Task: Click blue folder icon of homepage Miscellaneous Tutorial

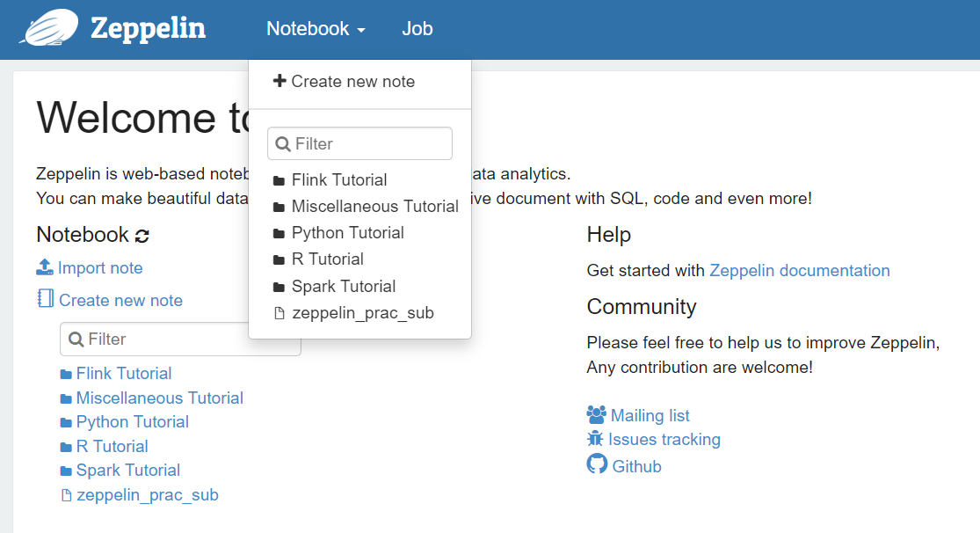Action: tap(66, 398)
